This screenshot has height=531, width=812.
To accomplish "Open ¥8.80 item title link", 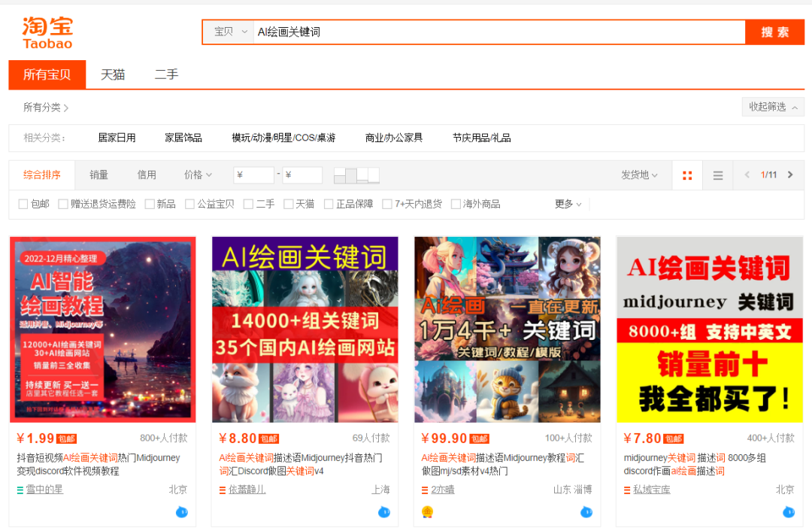I will [x=300, y=465].
